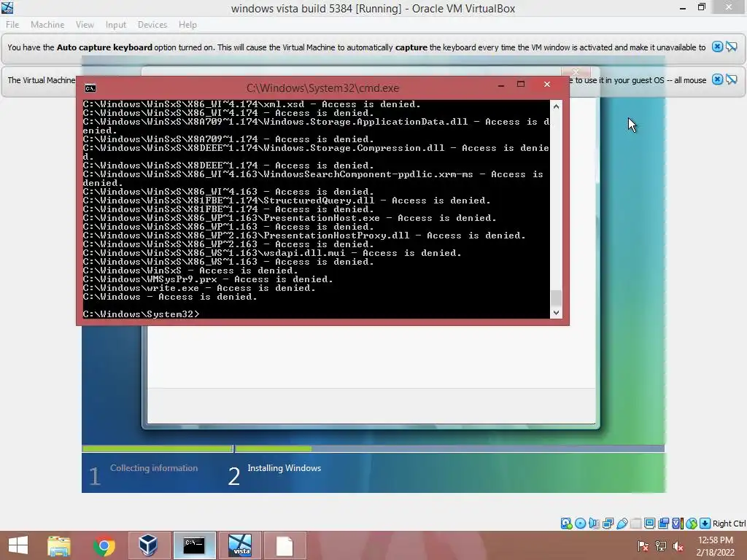This screenshot has height=560, width=747.
Task: Click the C:\Windows\System32> command prompt line
Action: [141, 314]
